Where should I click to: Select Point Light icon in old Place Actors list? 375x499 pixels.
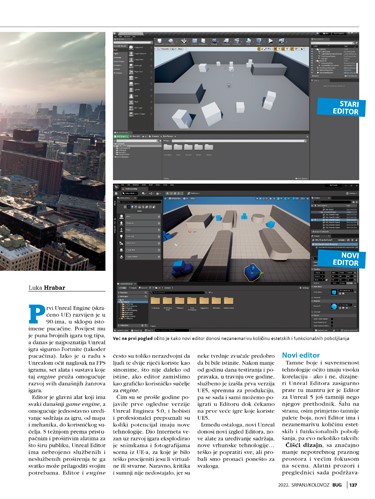click(x=131, y=66)
